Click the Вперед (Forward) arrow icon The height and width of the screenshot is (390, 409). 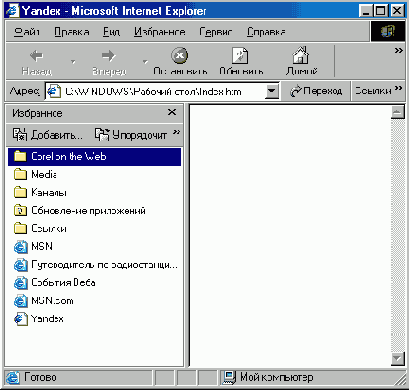(108, 56)
